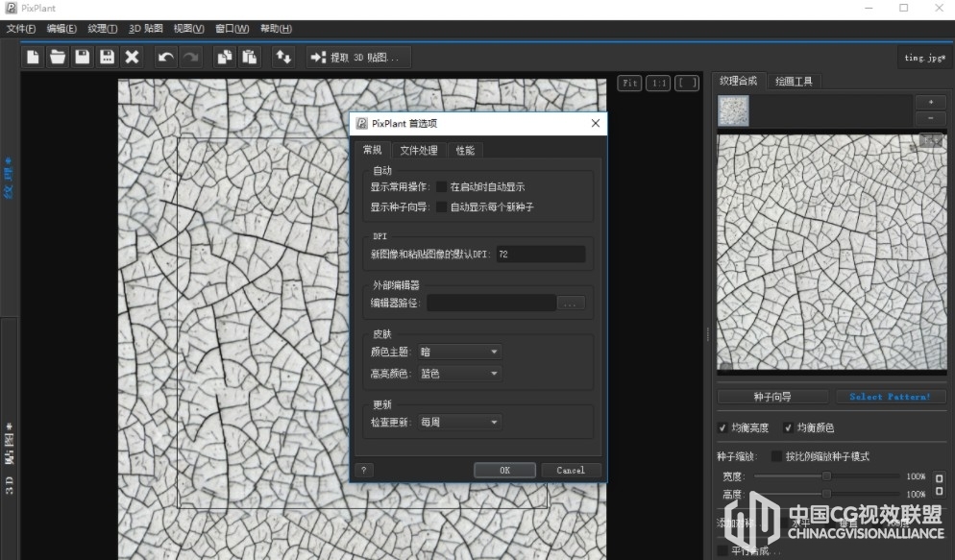Click the Select Pattern! button
The width and height of the screenshot is (955, 560).
click(x=891, y=397)
